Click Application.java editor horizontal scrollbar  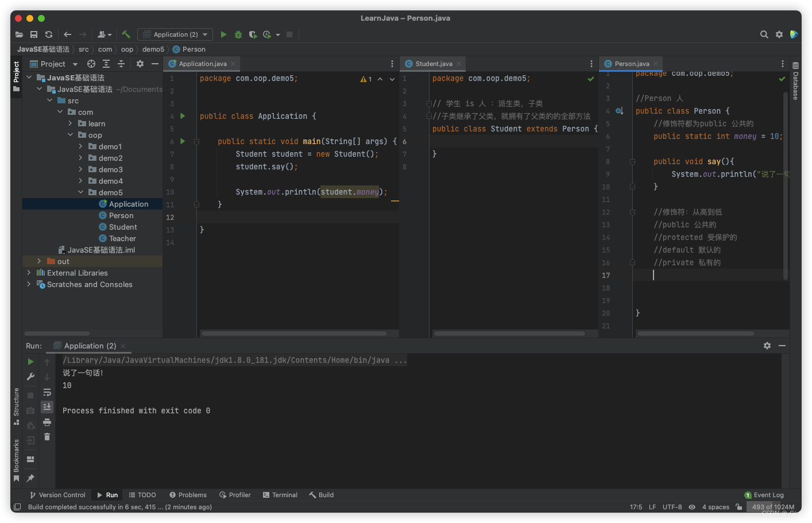[x=294, y=333]
